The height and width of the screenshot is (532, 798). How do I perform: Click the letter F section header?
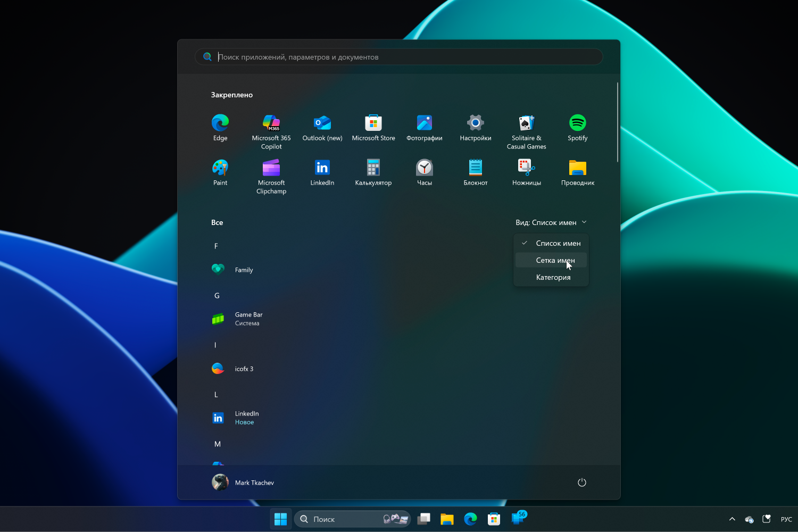pyautogui.click(x=216, y=246)
